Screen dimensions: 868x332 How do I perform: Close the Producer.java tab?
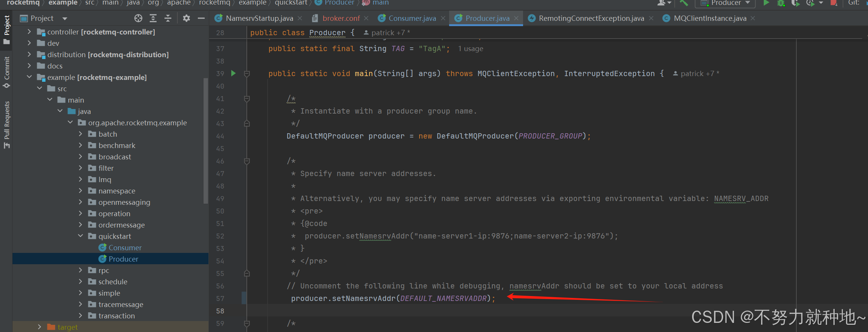point(516,18)
